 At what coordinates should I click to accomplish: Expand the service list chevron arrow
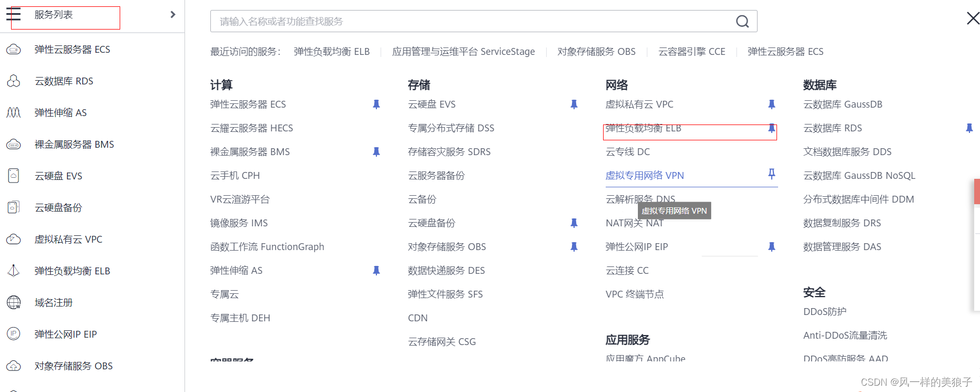pyautogui.click(x=173, y=15)
